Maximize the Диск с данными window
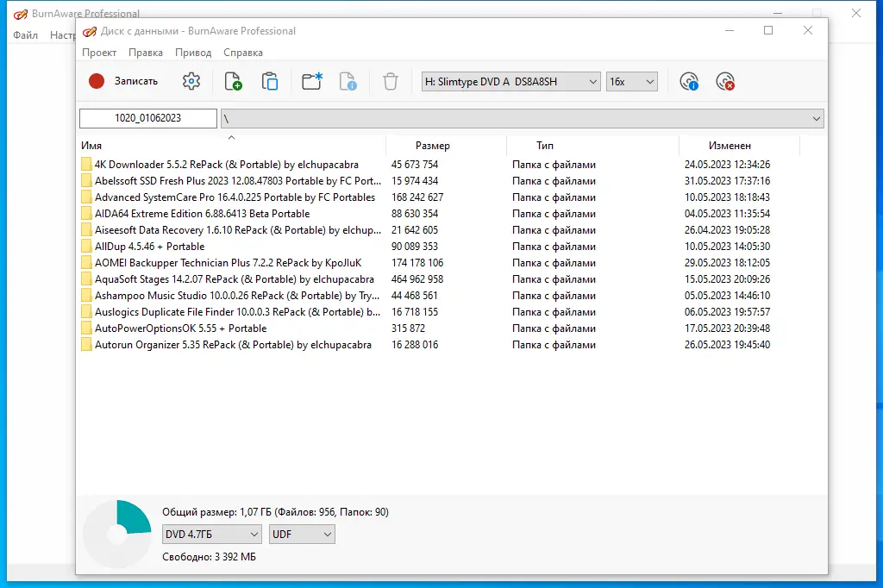The height and width of the screenshot is (588, 883). [768, 30]
